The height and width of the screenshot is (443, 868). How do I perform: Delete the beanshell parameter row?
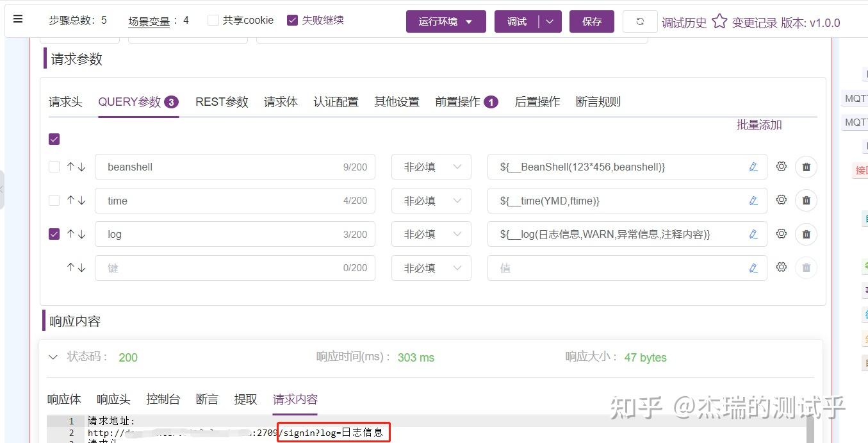click(x=806, y=167)
